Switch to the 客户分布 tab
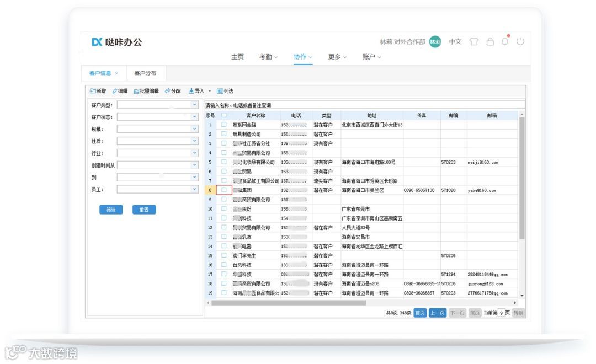Screen dimensions: 596x364 click(x=145, y=73)
